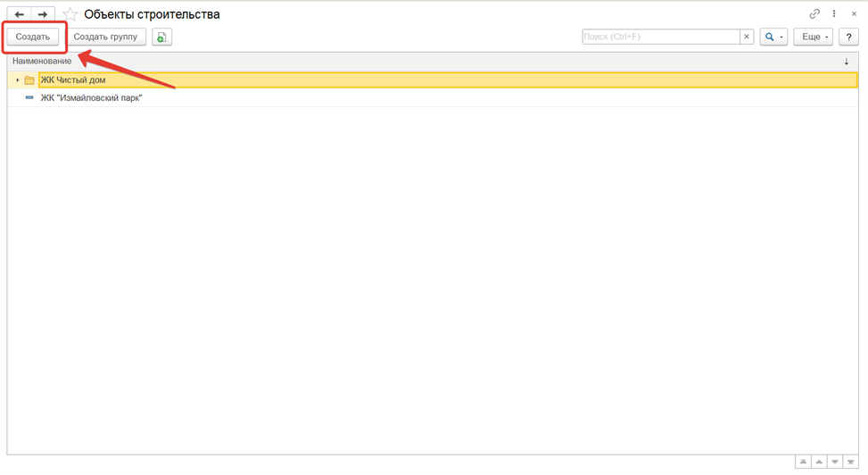Open the magnifier search dropdown
Image resolution: width=868 pixels, height=475 pixels.
[x=773, y=37]
